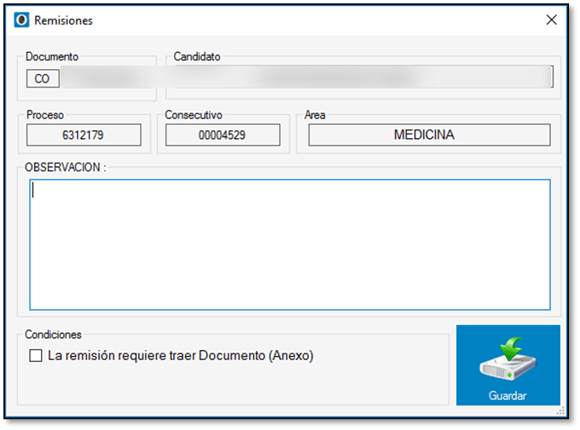This screenshot has height=430, width=580.
Task: Click the window resize grip corner
Action: 561,411
